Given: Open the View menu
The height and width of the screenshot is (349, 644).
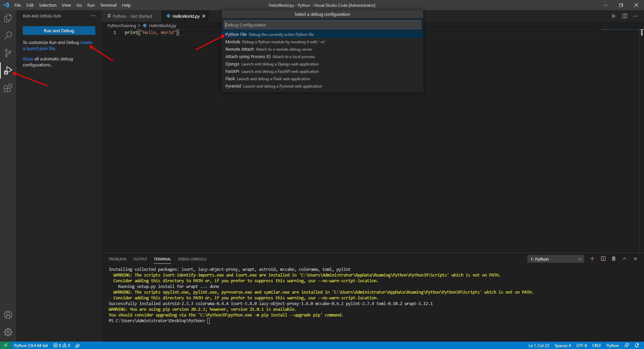Looking at the screenshot, I should 66,5.
